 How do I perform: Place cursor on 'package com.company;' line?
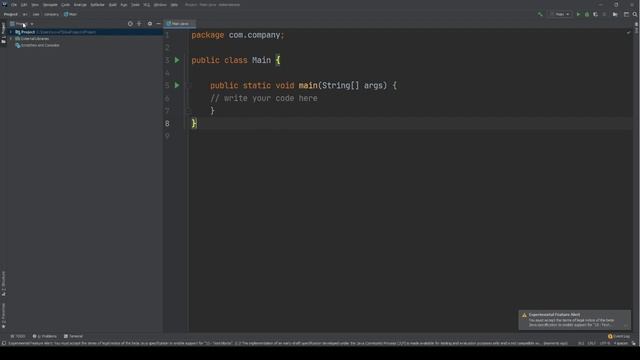238,35
